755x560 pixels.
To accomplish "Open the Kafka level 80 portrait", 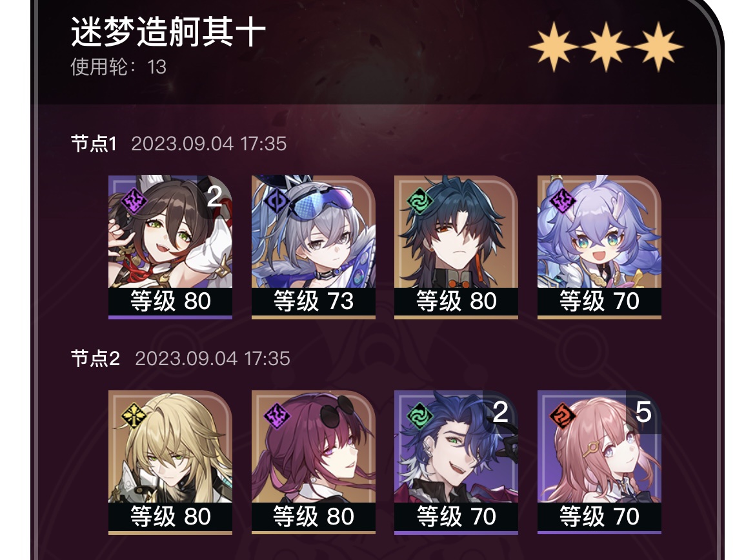I will [314, 462].
